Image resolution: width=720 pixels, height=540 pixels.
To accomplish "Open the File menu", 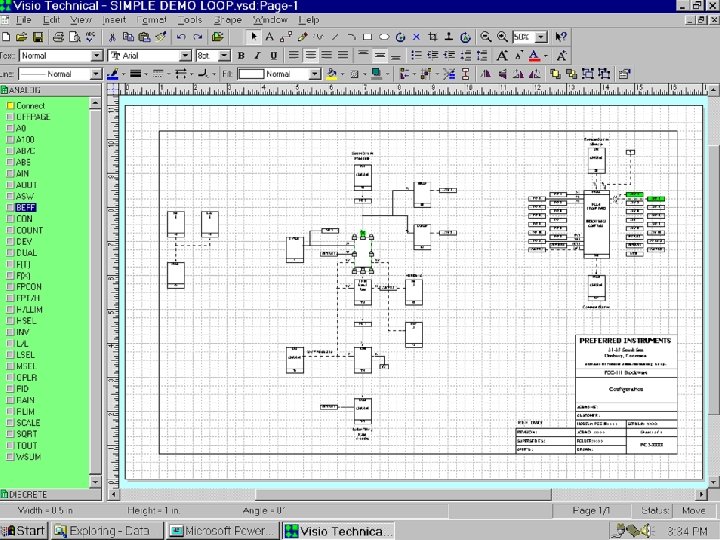I will point(23,20).
